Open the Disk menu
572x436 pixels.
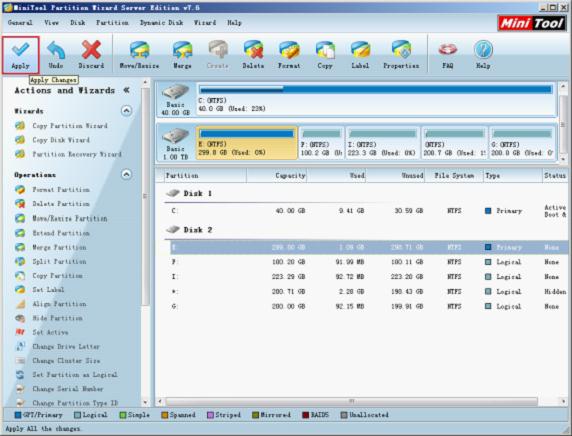78,23
